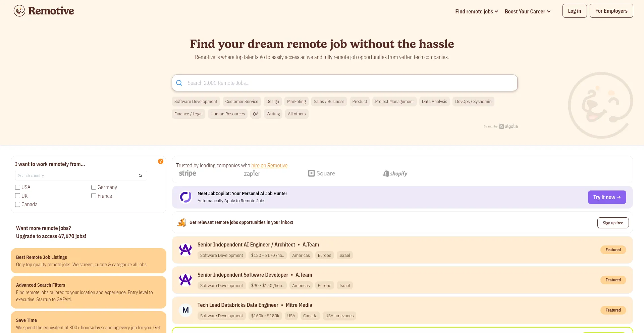Click the country search magnifier icon
The height and width of the screenshot is (333, 644).
(141, 176)
